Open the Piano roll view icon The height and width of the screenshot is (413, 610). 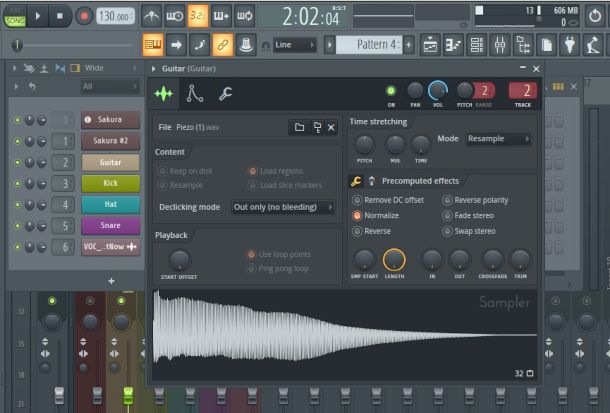(453, 45)
